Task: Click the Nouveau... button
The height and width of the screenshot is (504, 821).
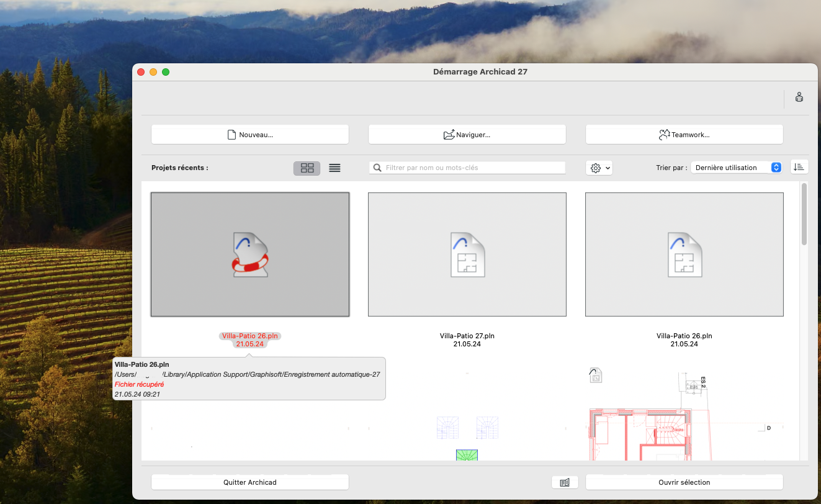Action: 250,135
